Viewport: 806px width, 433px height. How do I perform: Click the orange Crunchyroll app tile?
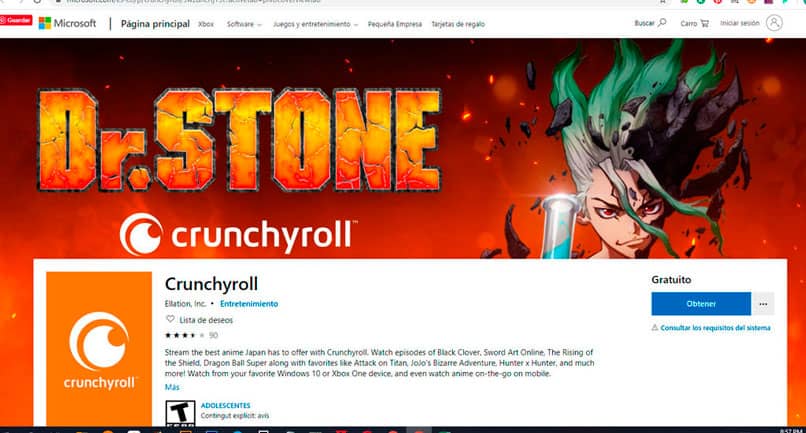pos(99,348)
